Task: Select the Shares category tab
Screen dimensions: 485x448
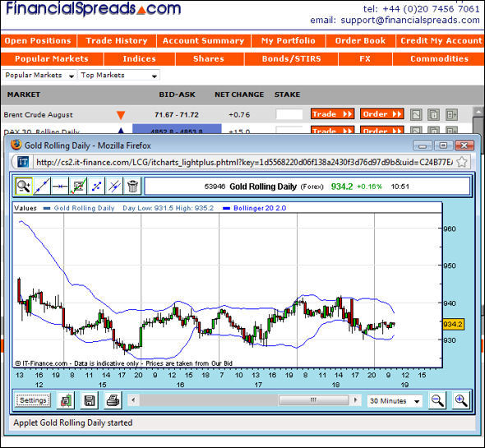Action: [209, 59]
